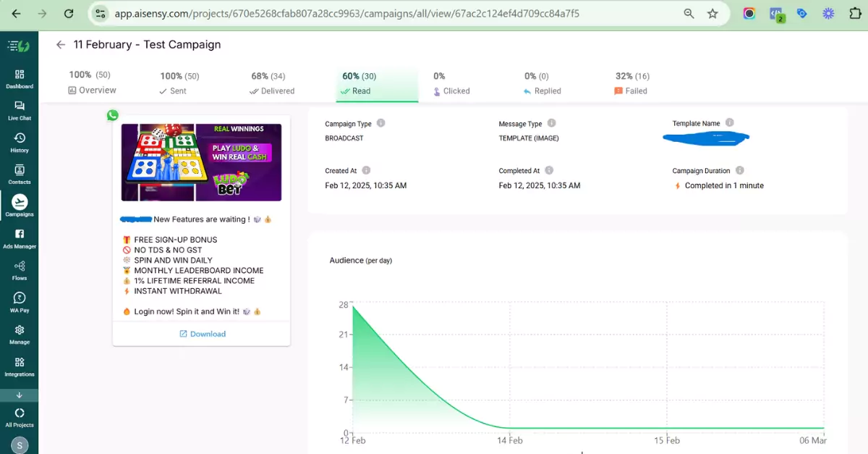Open the Dashboard sidebar icon
Viewport: 868px width, 454px height.
pos(20,79)
